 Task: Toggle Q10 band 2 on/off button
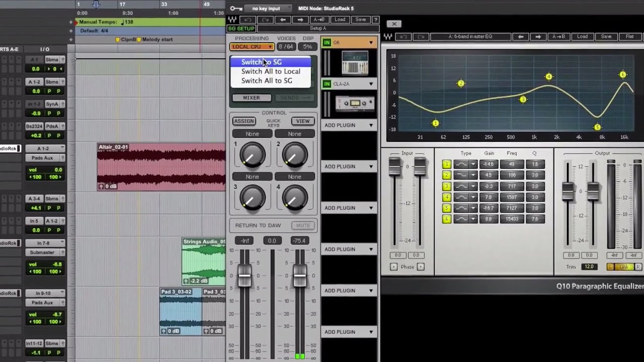click(446, 175)
